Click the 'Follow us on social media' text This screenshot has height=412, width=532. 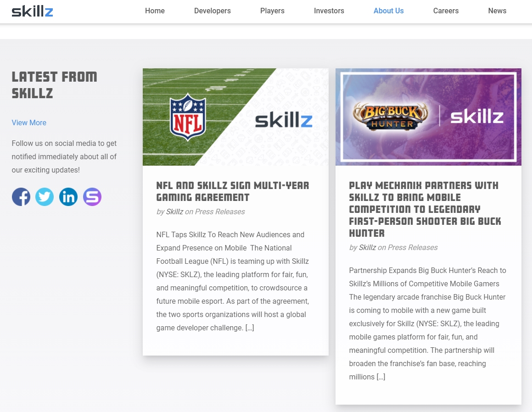pos(64,156)
